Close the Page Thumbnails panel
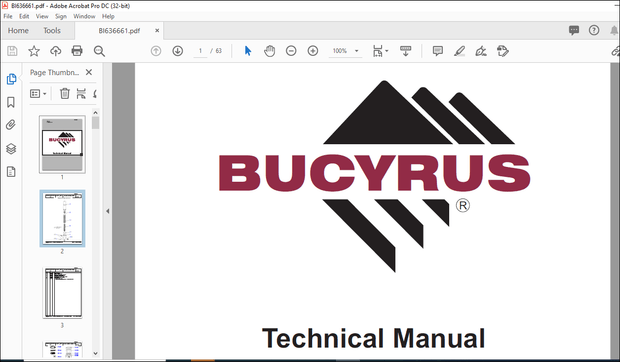The height and width of the screenshot is (362, 620). coord(89,72)
